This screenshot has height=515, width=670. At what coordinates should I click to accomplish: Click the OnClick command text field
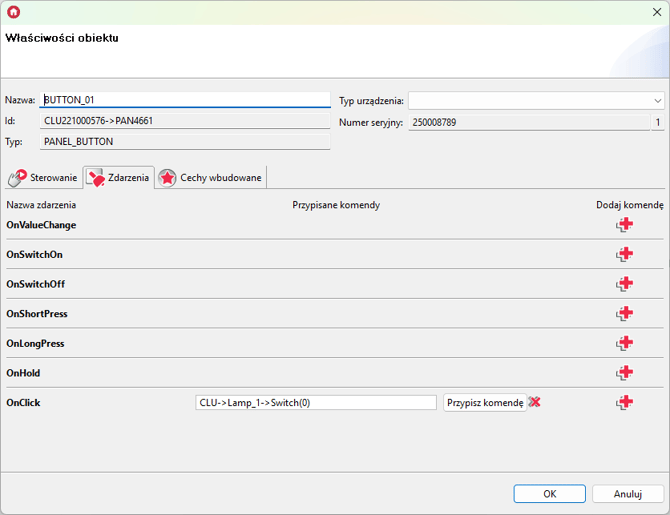tap(316, 403)
